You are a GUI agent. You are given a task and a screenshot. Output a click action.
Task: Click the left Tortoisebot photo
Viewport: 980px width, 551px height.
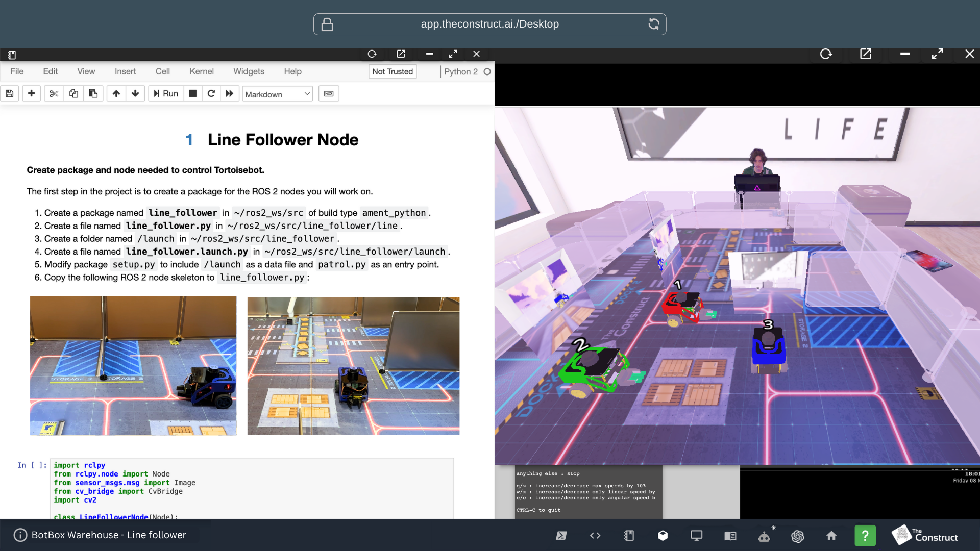pos(133,365)
